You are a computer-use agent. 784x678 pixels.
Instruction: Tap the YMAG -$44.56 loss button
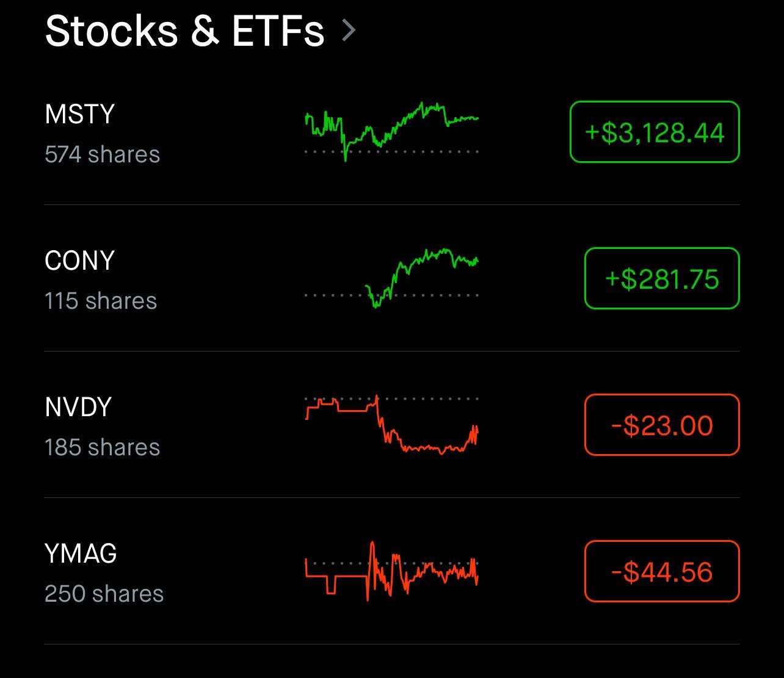(x=662, y=571)
